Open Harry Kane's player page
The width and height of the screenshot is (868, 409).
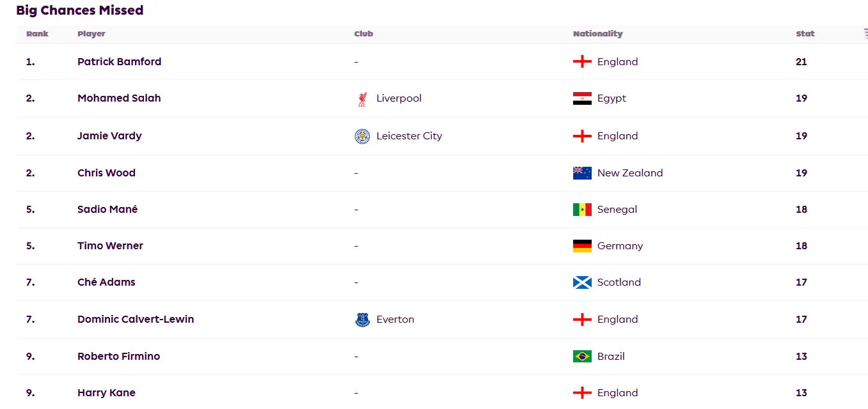point(106,393)
